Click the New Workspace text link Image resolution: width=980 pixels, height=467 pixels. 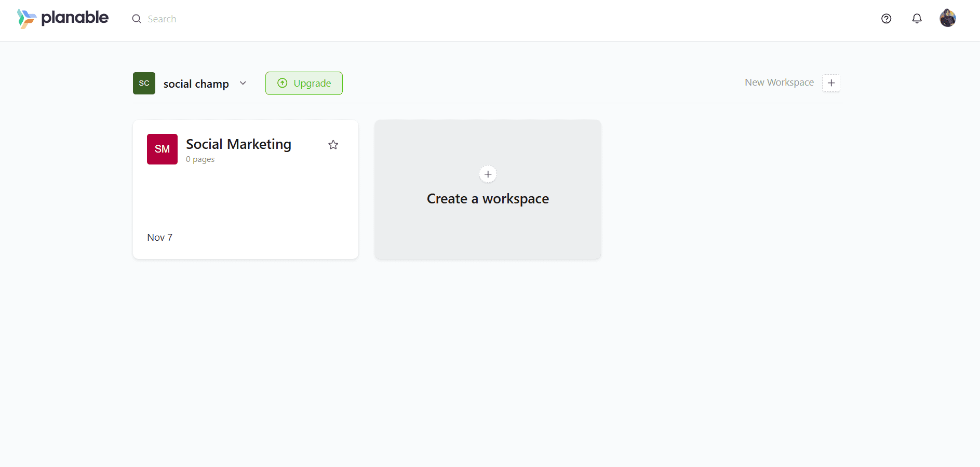pyautogui.click(x=779, y=83)
